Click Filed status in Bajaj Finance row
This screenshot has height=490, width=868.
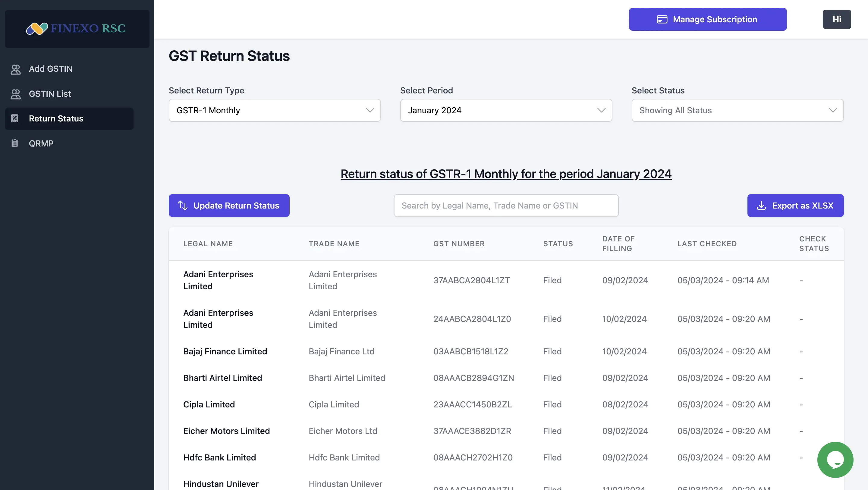pyautogui.click(x=552, y=351)
